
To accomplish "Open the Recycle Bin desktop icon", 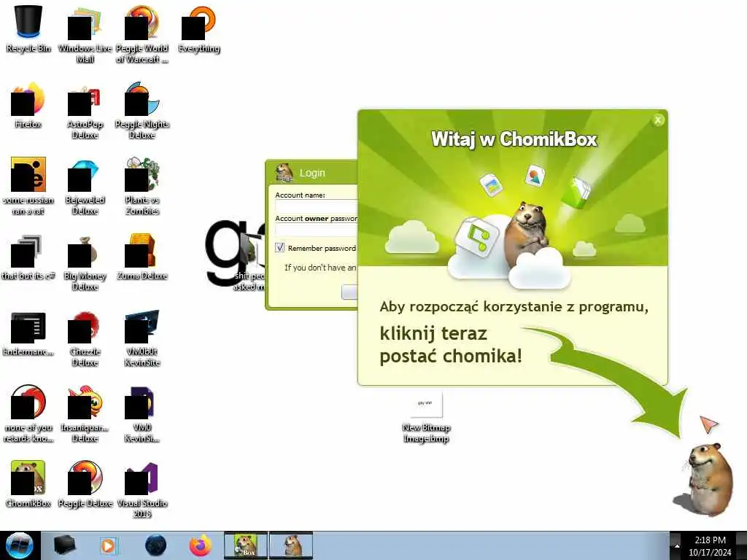I will [28, 28].
